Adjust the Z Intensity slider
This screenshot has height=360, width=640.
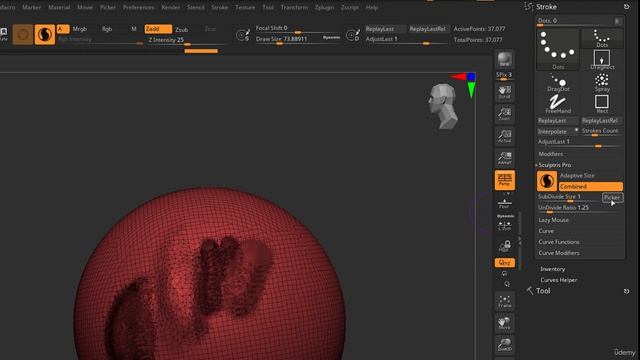pos(187,40)
